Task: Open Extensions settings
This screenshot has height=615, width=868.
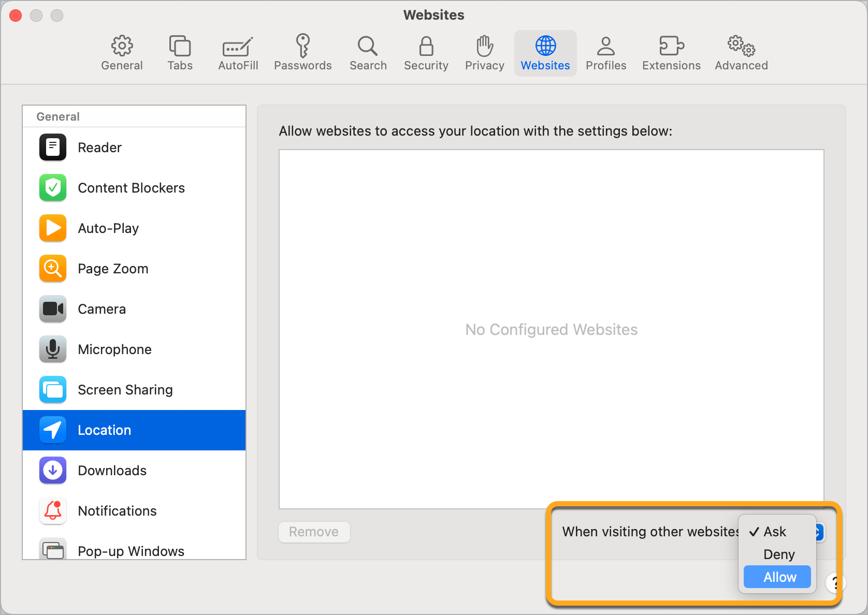Action: [671, 53]
